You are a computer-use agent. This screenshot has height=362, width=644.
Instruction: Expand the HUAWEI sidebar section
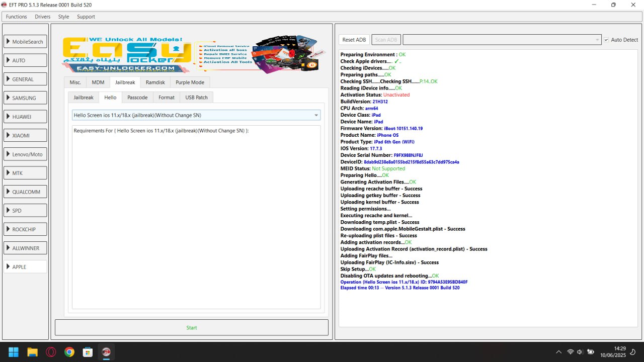coord(25,117)
